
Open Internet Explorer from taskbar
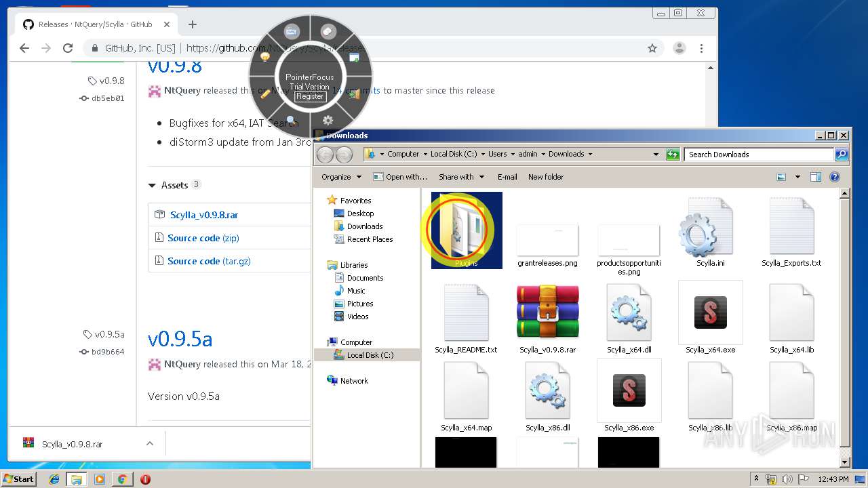pos(54,479)
